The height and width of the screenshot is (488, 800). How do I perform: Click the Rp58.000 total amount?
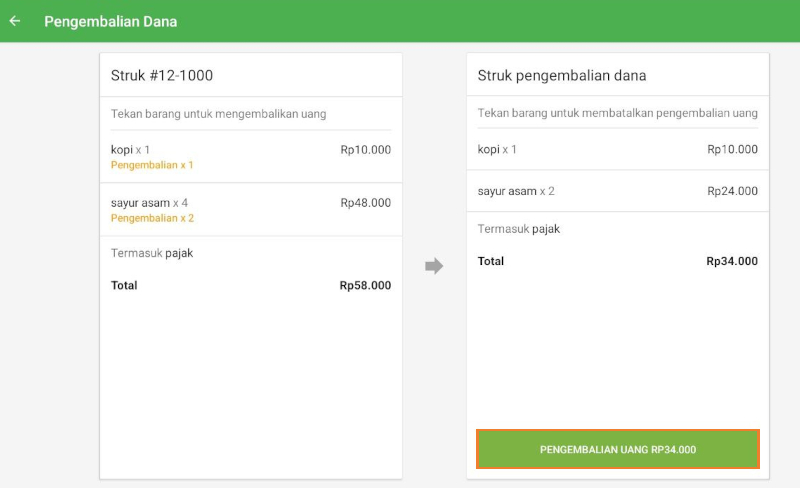tap(365, 286)
